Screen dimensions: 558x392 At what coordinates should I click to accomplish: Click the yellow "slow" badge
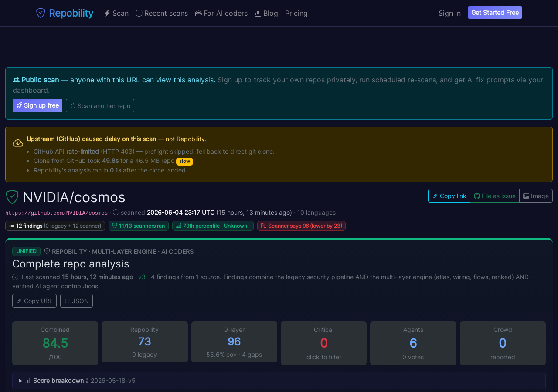click(x=184, y=161)
